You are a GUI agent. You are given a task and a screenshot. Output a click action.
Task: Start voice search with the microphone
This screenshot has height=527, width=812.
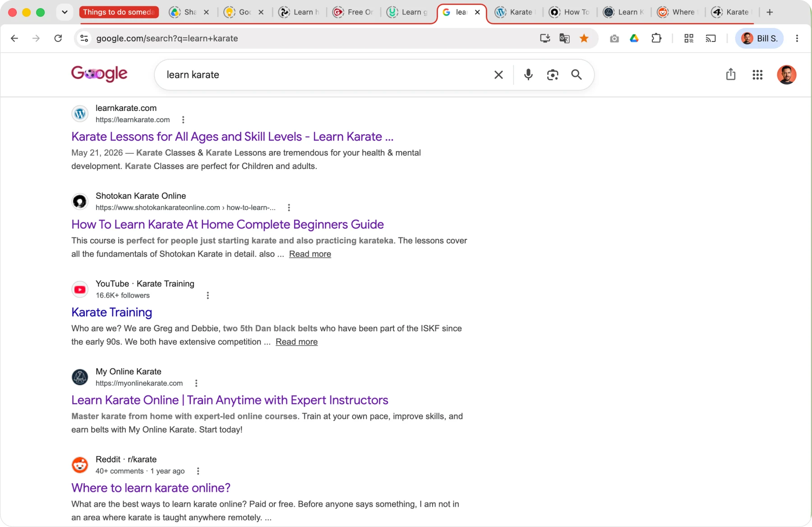528,75
